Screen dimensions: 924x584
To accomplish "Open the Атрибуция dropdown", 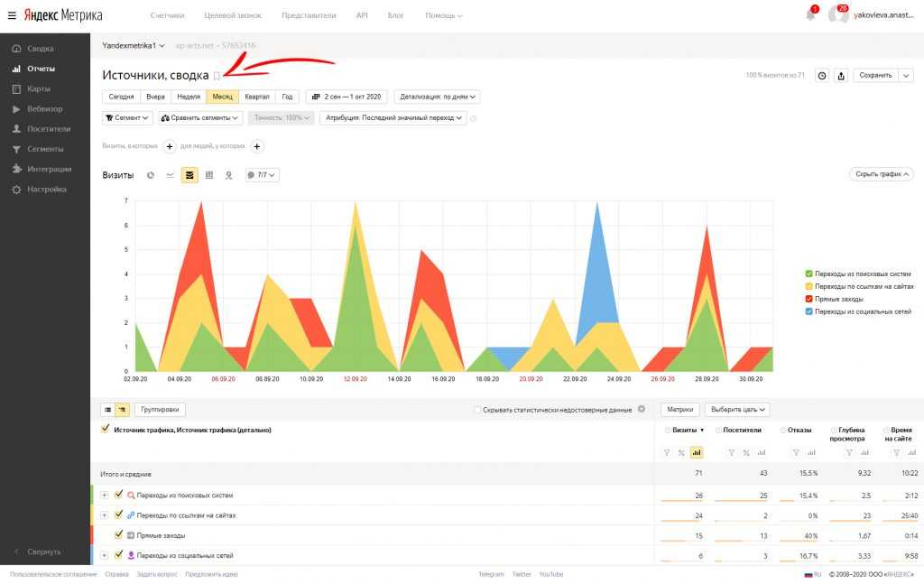I will pyautogui.click(x=393, y=118).
